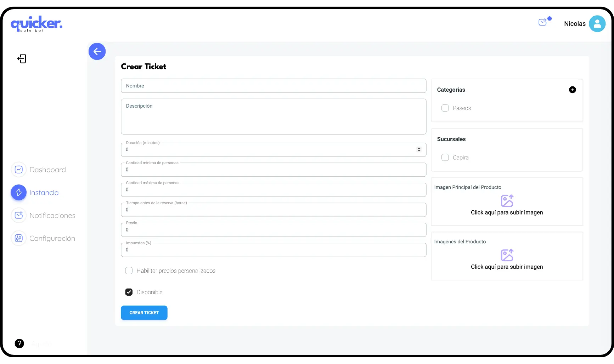Open Nicolas user avatar
614x364 pixels.
[x=597, y=24]
